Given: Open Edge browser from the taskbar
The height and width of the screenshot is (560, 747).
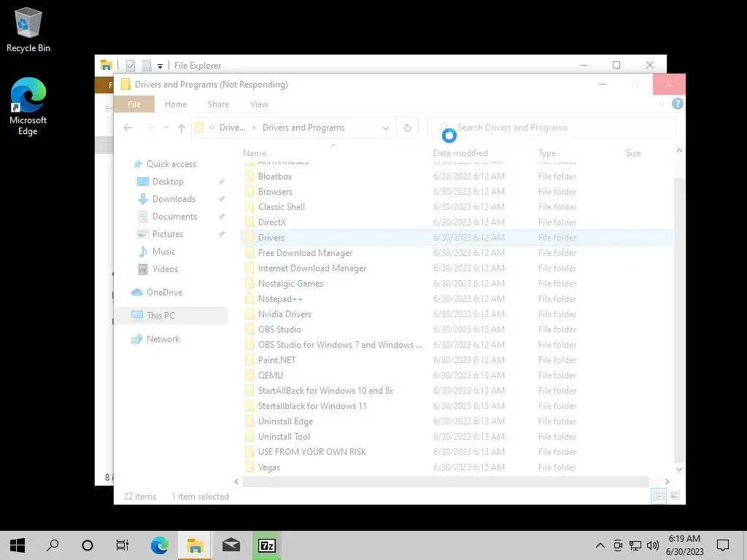Looking at the screenshot, I should tap(159, 545).
